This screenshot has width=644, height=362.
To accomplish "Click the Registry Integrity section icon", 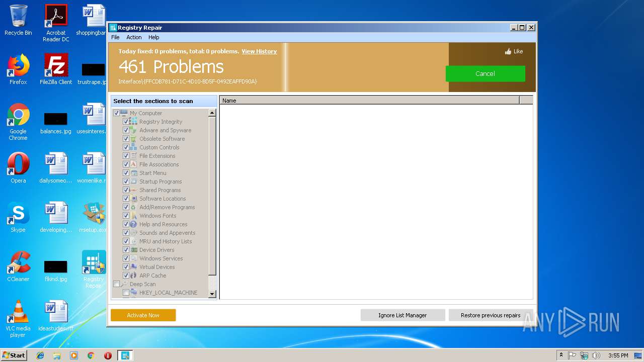I will pos(134,122).
